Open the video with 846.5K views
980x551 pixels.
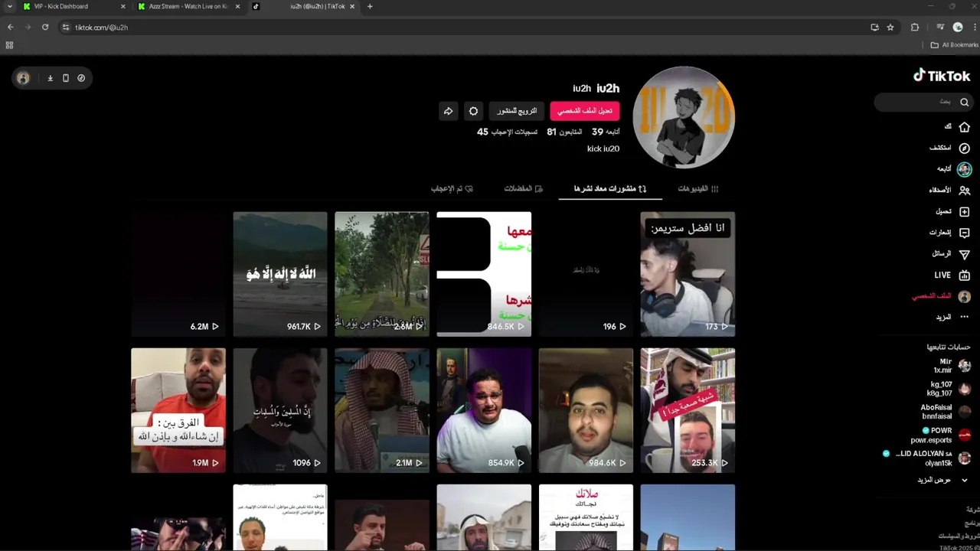[x=484, y=274]
